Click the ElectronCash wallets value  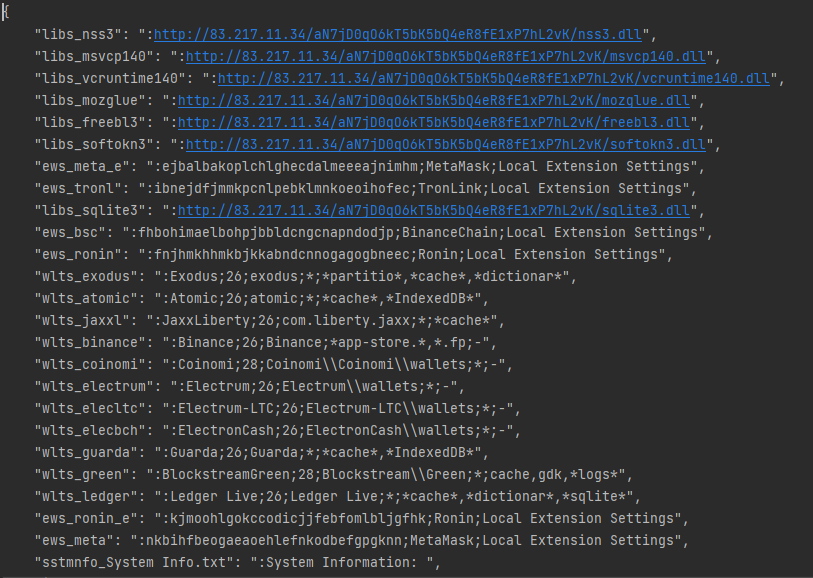338,430
